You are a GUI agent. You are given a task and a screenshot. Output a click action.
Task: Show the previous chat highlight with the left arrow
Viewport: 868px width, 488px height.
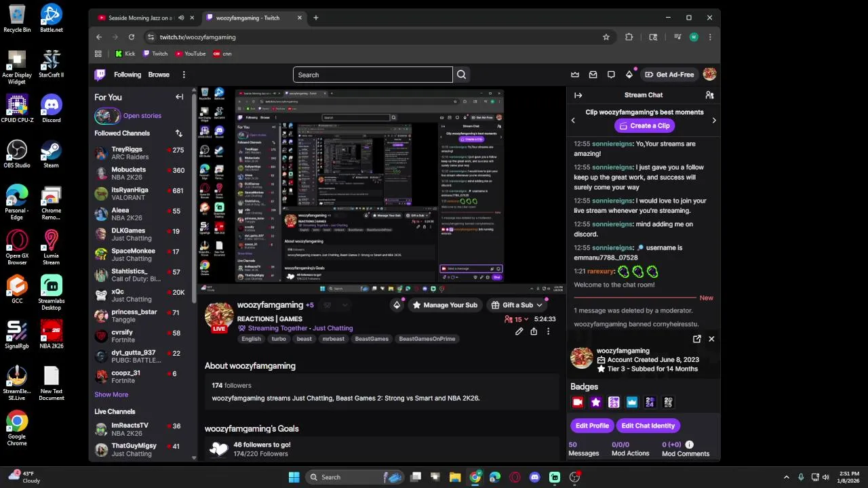point(573,120)
